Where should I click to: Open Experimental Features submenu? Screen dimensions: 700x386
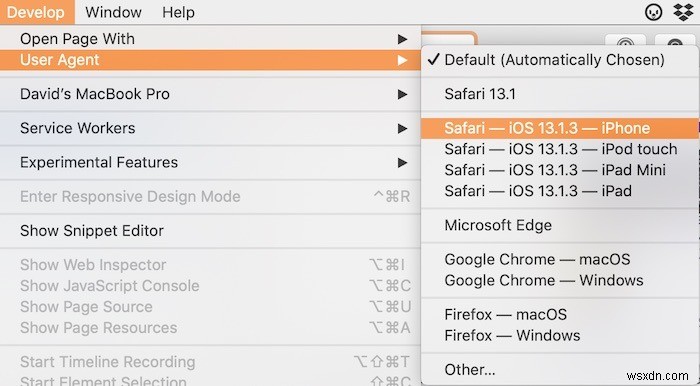tap(210, 162)
